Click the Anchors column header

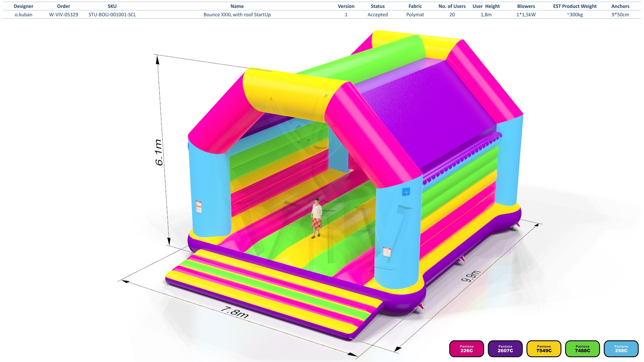point(620,6)
